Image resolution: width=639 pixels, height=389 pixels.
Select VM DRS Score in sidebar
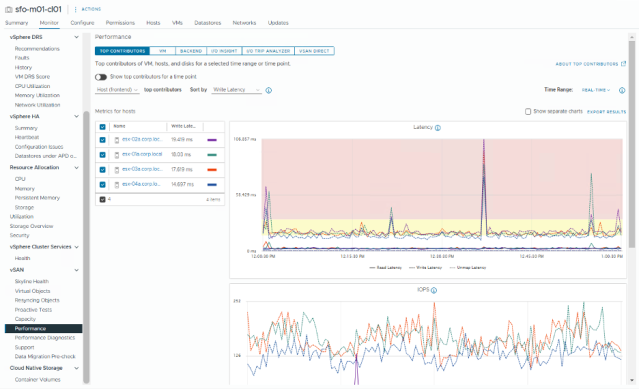[x=32, y=77]
